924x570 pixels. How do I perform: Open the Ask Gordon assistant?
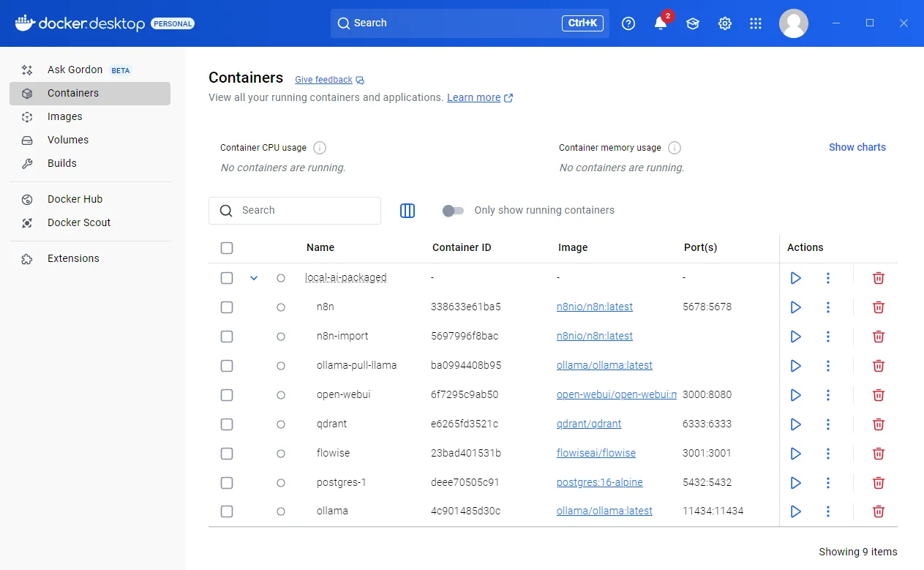pos(75,70)
